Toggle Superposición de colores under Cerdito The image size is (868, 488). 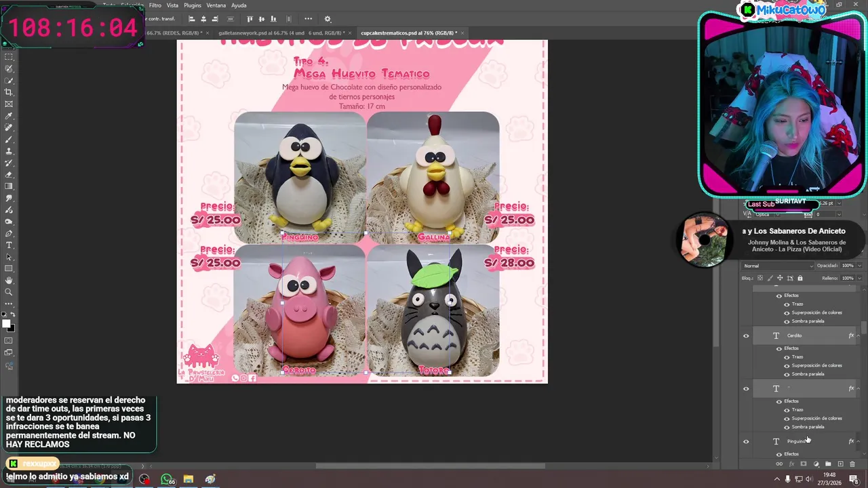point(787,365)
